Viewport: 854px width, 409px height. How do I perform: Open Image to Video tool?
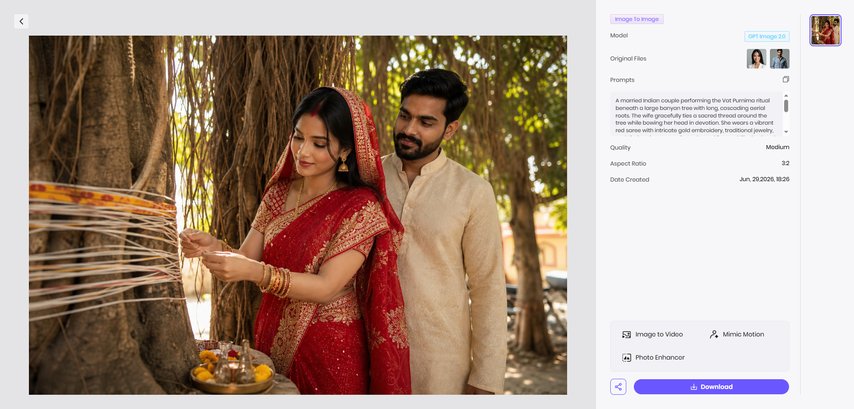[x=652, y=334]
